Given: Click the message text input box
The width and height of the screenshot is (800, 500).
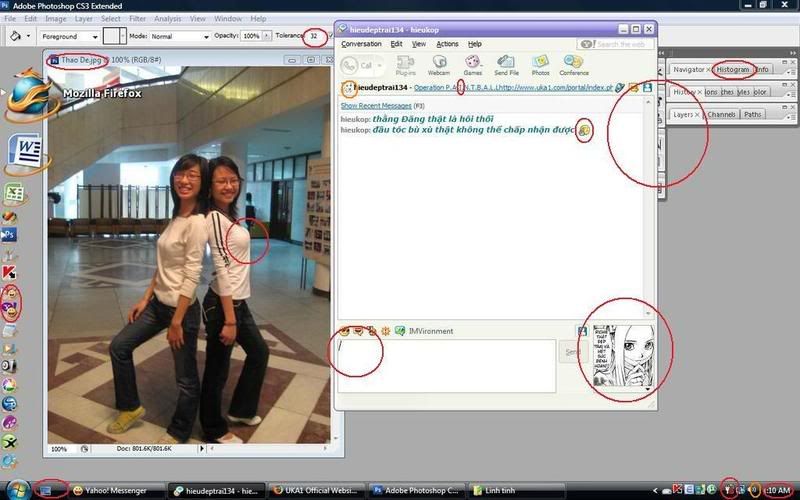Looking at the screenshot, I should coord(447,366).
